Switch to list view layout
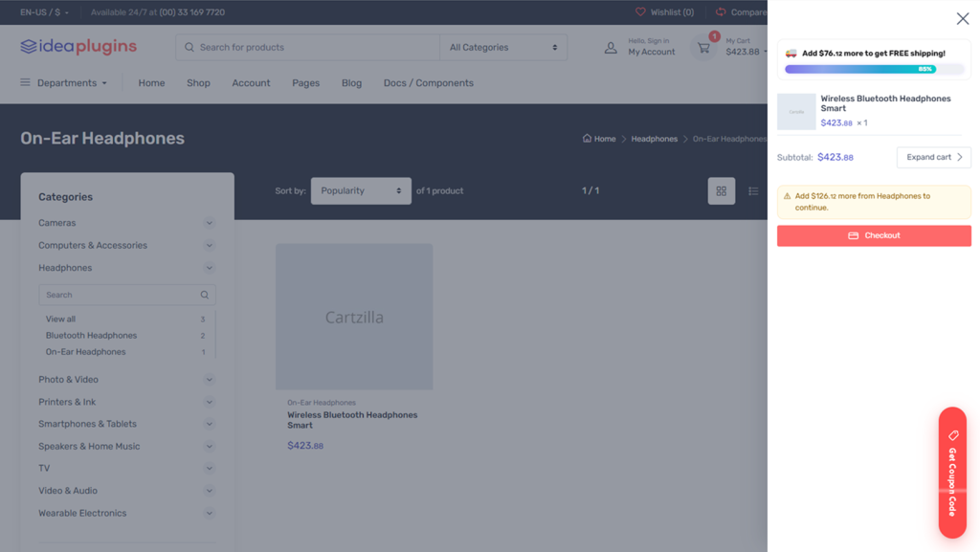 [753, 191]
